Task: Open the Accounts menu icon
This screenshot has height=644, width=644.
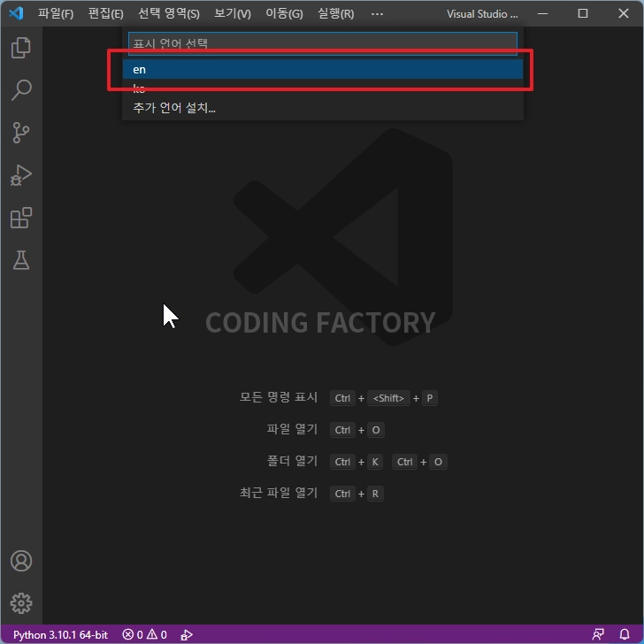Action: click(x=21, y=561)
